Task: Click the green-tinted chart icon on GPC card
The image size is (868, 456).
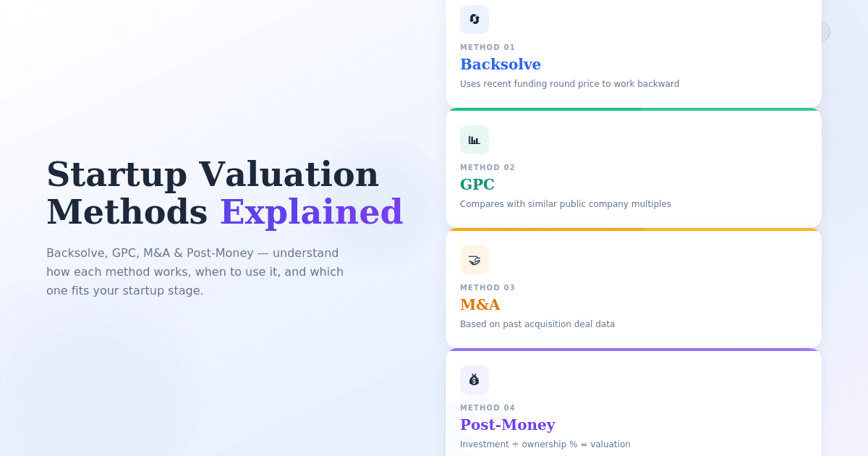Action: (475, 140)
